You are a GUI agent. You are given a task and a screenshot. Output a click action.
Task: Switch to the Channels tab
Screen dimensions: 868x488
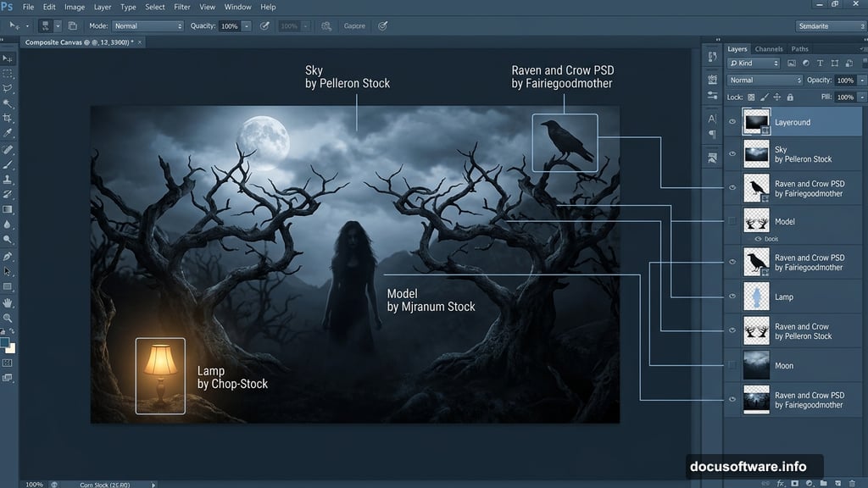(769, 48)
